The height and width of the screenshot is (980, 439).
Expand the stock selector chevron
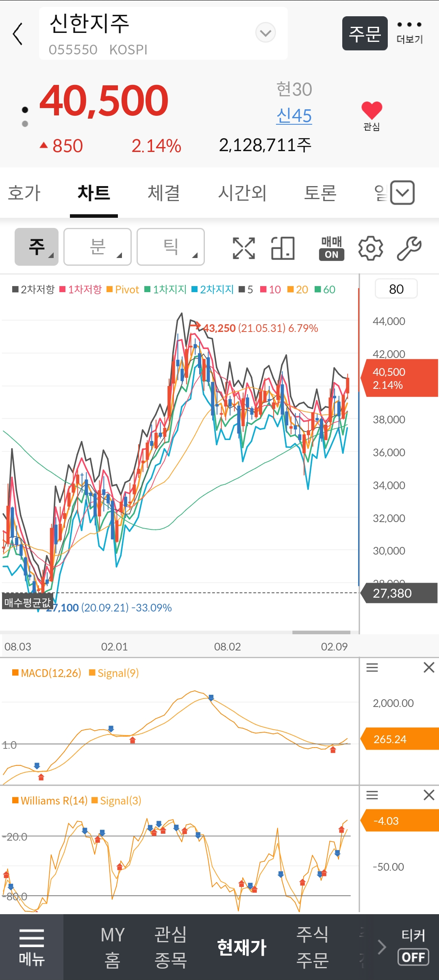265,33
